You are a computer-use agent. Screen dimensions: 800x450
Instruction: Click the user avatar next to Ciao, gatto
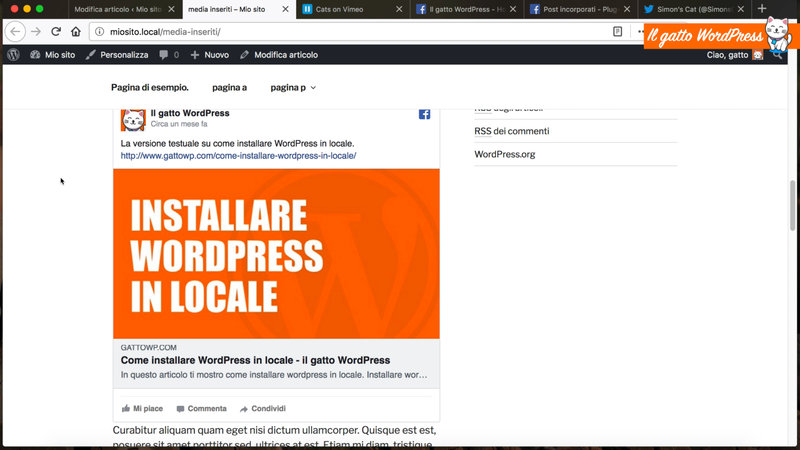click(x=758, y=55)
